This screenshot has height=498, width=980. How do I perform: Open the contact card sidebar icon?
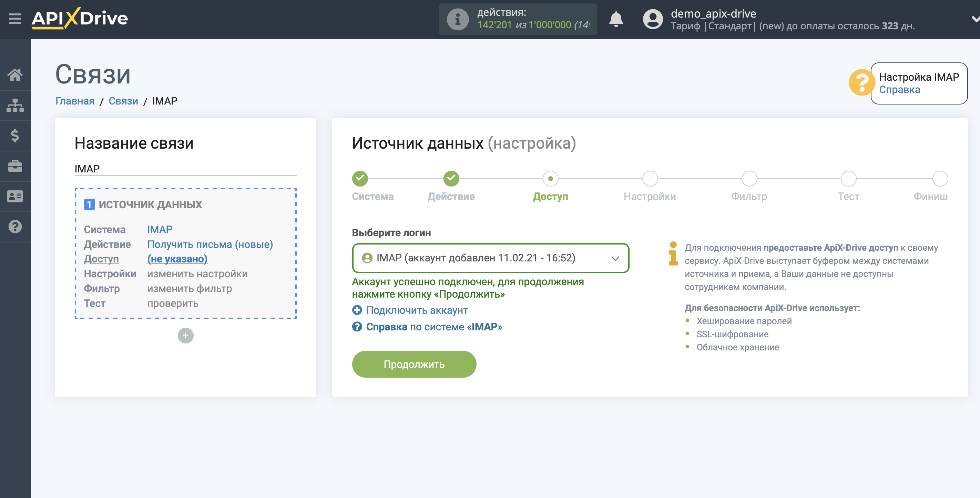click(x=15, y=197)
